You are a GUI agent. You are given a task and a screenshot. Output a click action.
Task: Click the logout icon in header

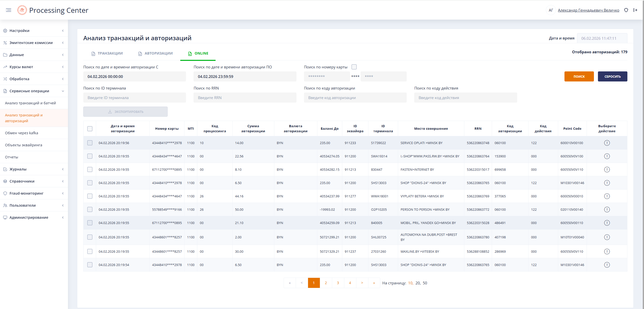tap(635, 10)
